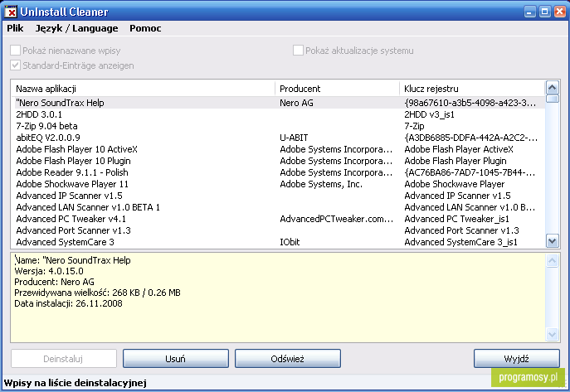Click the Data instalacji: 26.11.2008 line

68,303
